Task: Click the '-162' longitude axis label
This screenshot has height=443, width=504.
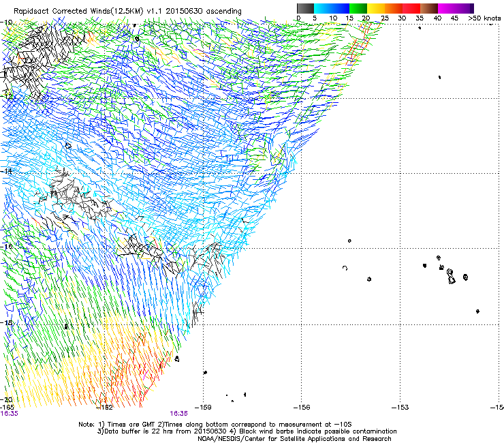Action: [104, 408]
